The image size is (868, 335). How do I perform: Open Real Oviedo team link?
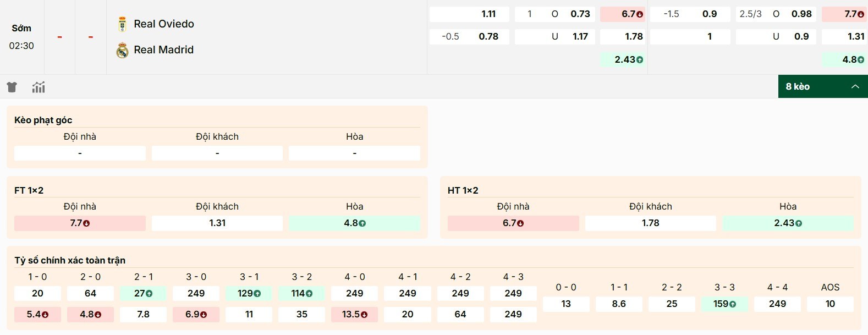tap(164, 24)
